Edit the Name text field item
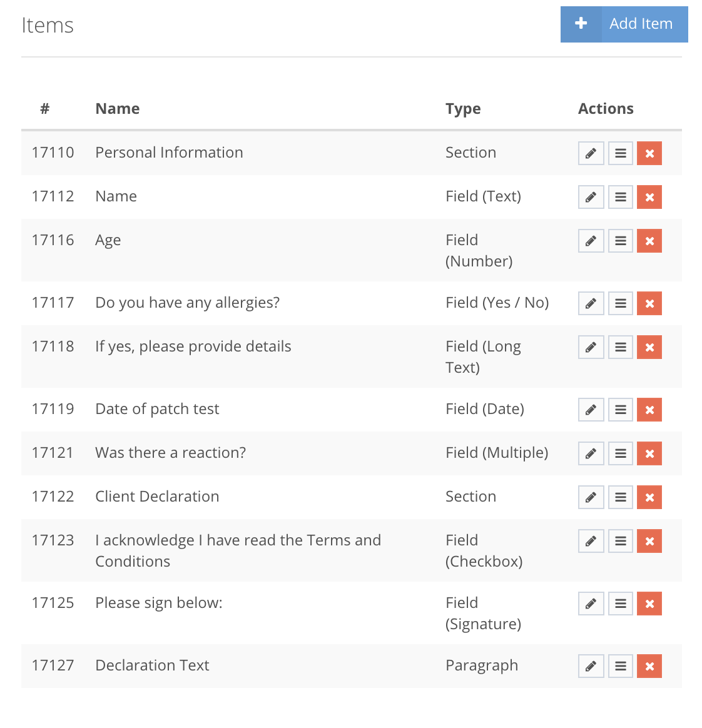 tap(591, 197)
